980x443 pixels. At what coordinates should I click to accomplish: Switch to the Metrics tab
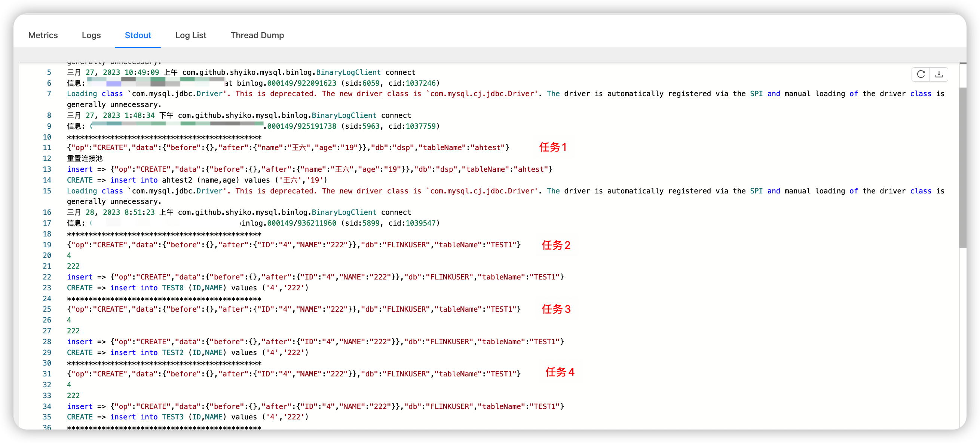pyautogui.click(x=43, y=35)
